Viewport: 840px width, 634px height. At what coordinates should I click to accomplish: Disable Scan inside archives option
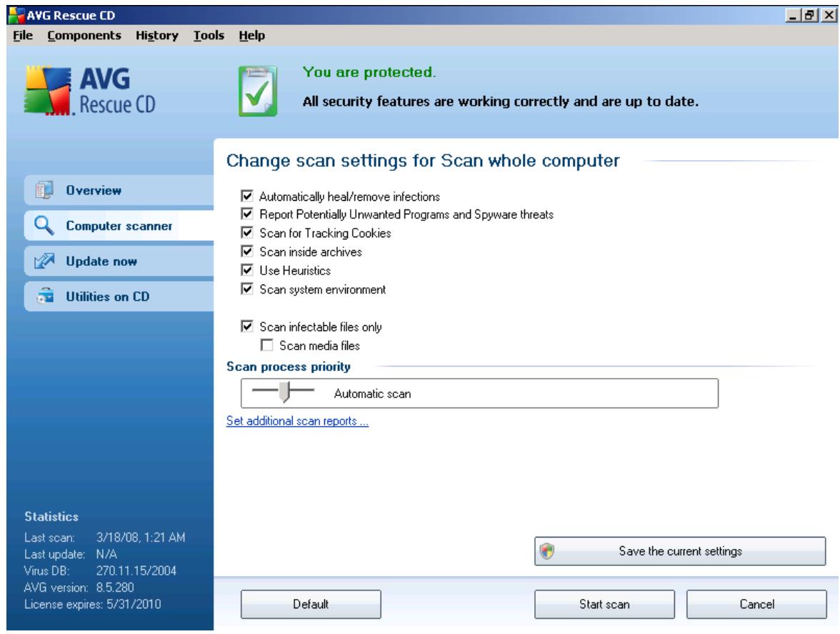tap(247, 252)
